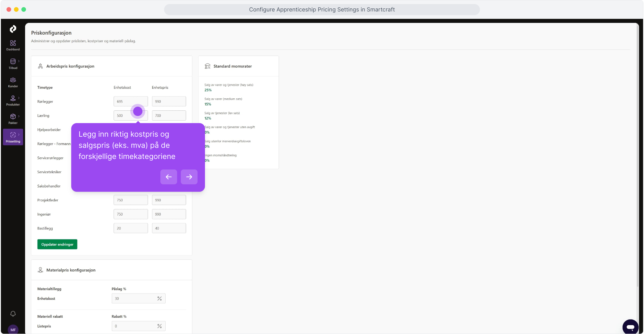This screenshot has height=334, width=644.
Task: Click the Standard momsrater bank icon
Action: click(207, 66)
